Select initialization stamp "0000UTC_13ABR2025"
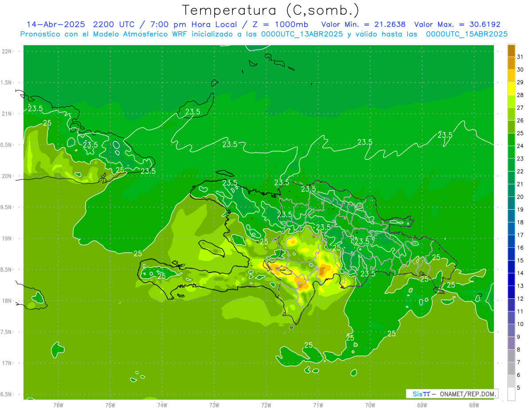The image size is (532, 411). click(x=302, y=34)
